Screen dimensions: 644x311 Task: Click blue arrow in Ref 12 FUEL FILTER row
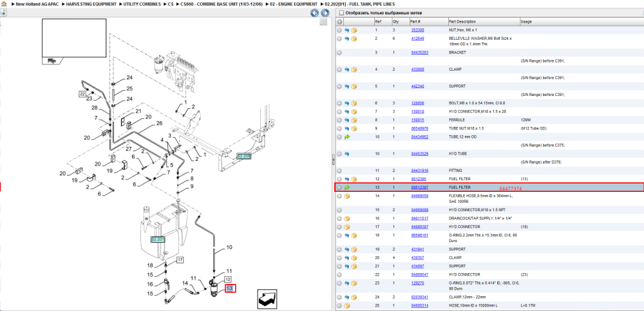click(346, 179)
